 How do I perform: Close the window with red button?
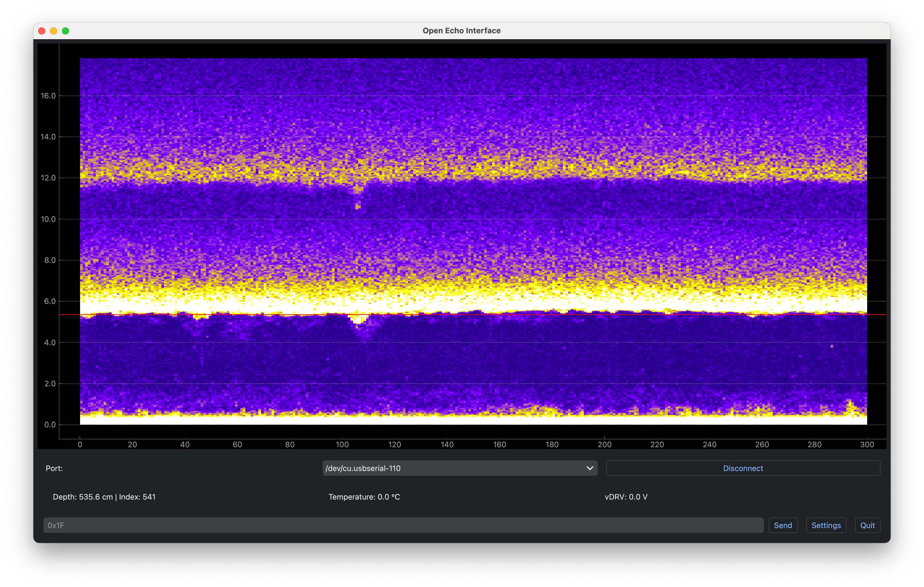pos(42,31)
